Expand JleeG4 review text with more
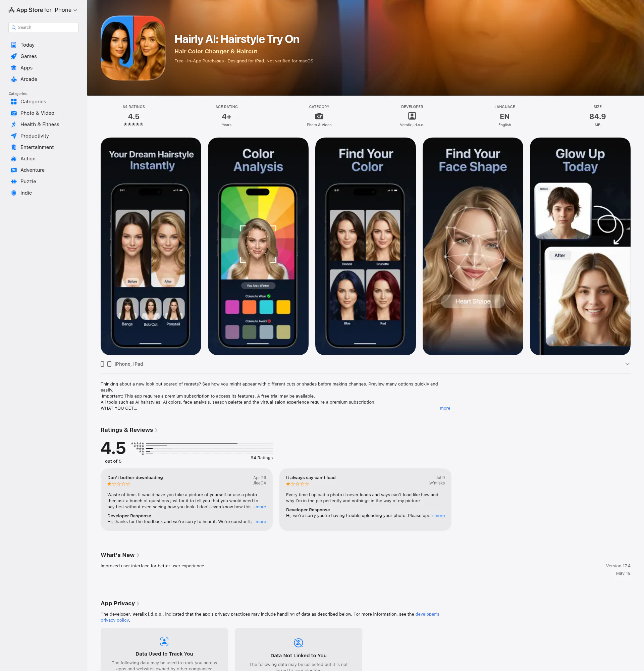Viewport: 644px width, 671px height. [261, 507]
